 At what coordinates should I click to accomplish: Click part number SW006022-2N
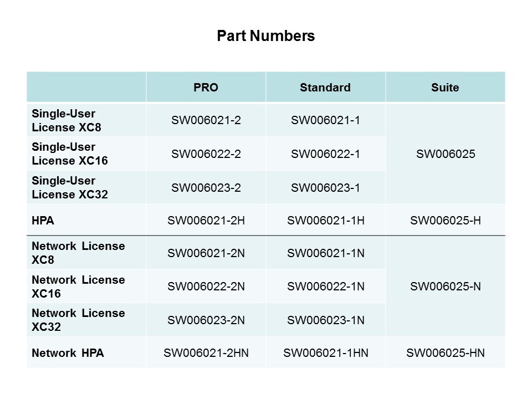pos(206,287)
